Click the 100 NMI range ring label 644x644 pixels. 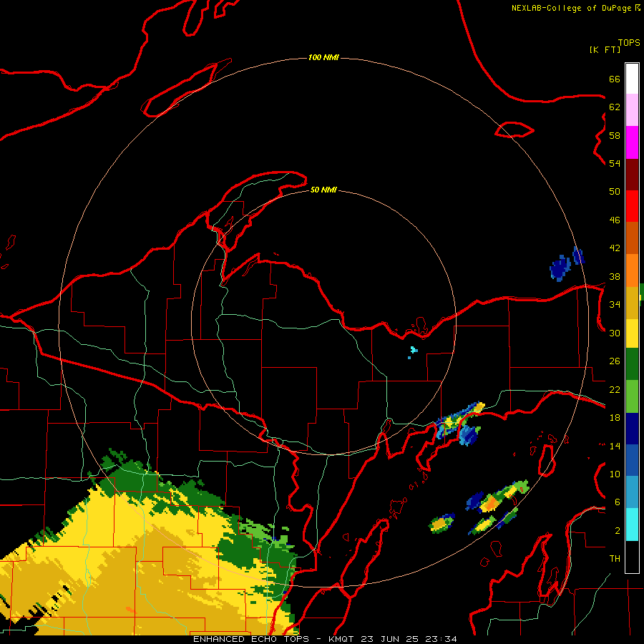tap(323, 57)
